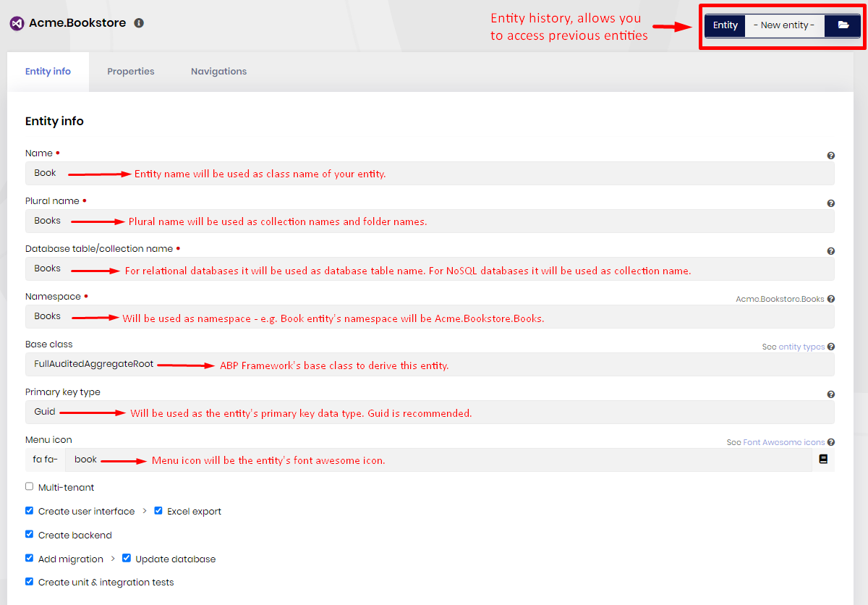The height and width of the screenshot is (605, 868).
Task: Click into the Namespace input field
Action: [430, 316]
